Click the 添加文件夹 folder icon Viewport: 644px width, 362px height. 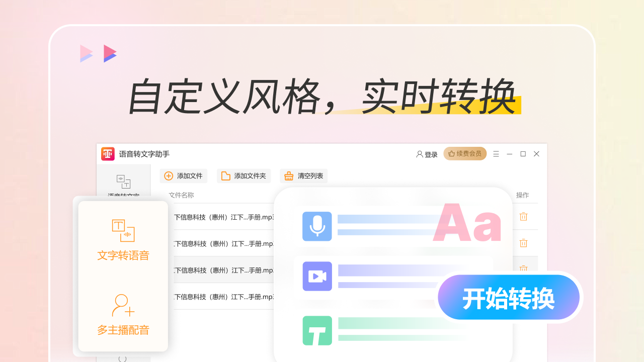click(225, 175)
